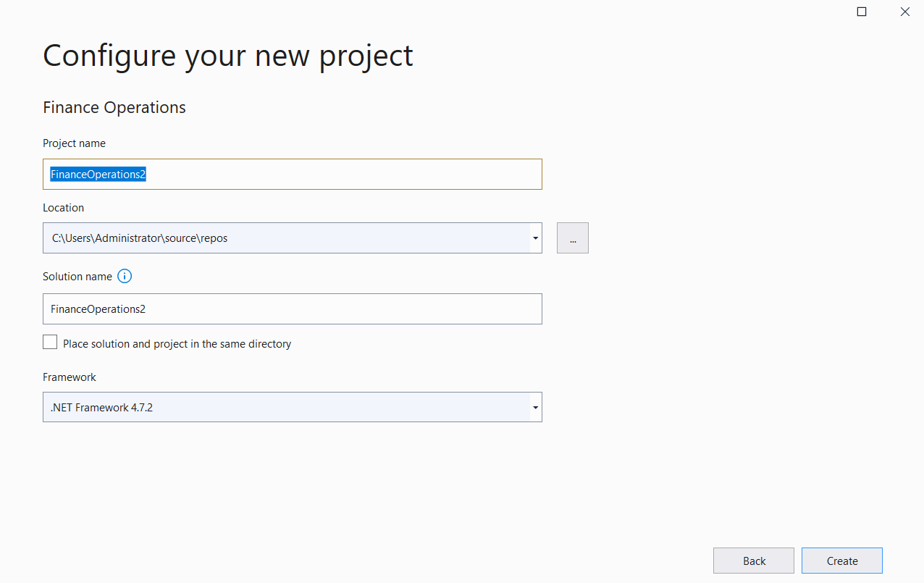Focus the Project name text field
Image resolution: width=924 pixels, height=583 pixels.
293,175
